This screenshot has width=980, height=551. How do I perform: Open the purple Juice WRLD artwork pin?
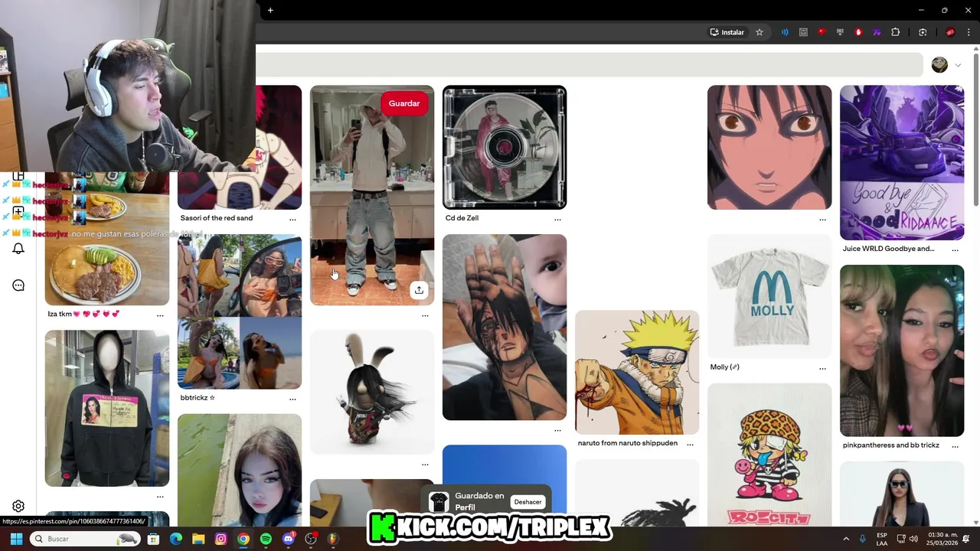[x=902, y=162]
